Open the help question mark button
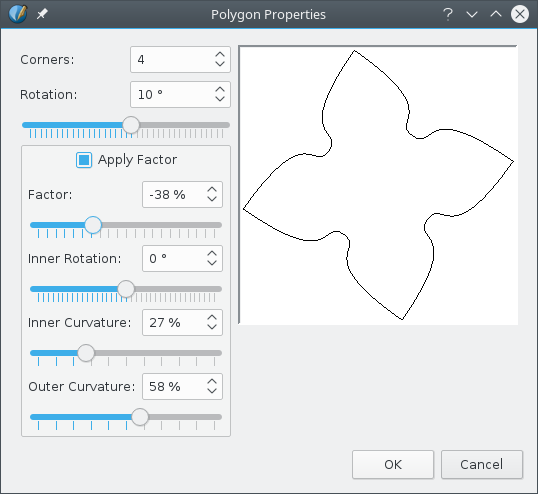538x494 pixels. point(447,14)
